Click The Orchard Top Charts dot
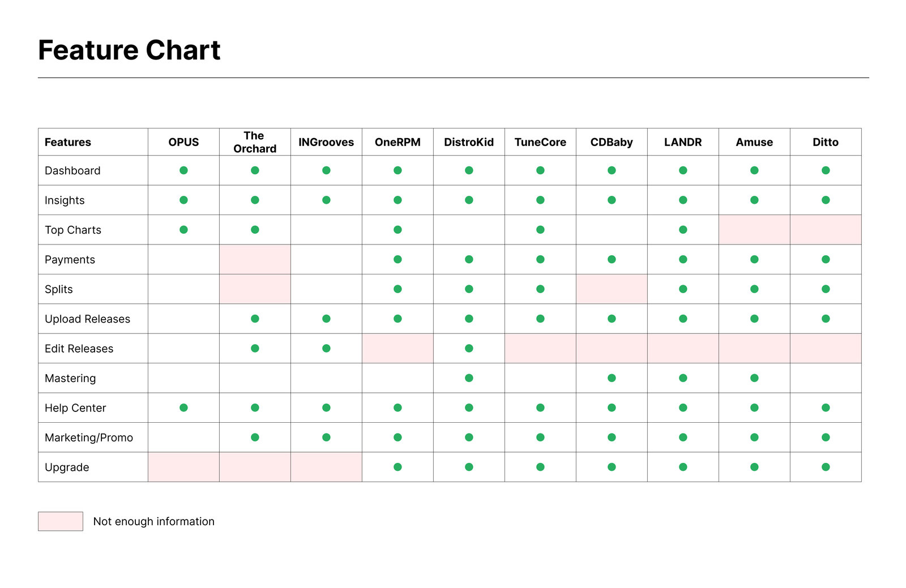 (x=255, y=230)
